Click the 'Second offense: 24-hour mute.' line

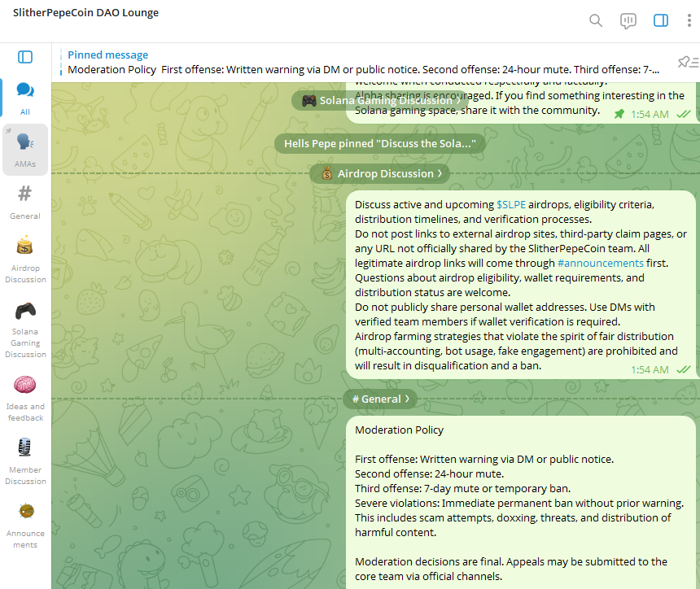(429, 473)
